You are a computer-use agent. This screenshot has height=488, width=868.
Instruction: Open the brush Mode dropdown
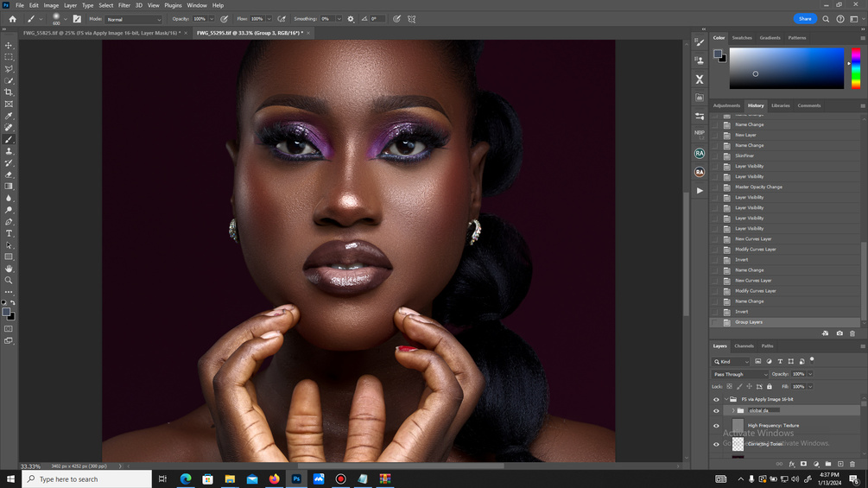tap(133, 19)
